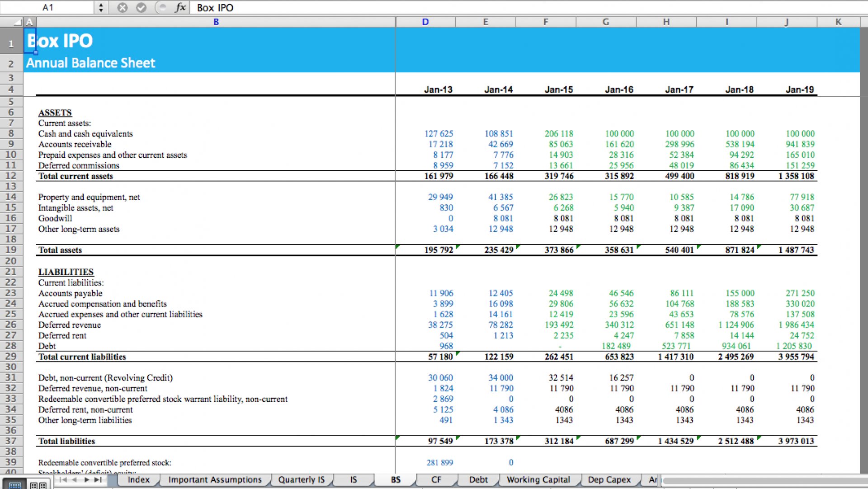
Task: Click 'Property and equipment, net' label
Action: [89, 197]
